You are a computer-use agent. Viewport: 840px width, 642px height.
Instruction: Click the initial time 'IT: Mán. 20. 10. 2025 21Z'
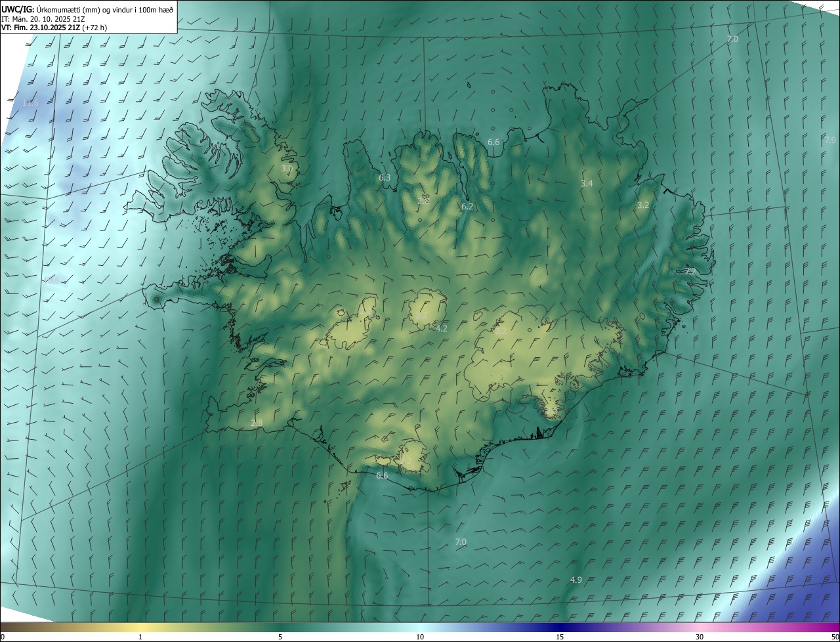(x=43, y=18)
